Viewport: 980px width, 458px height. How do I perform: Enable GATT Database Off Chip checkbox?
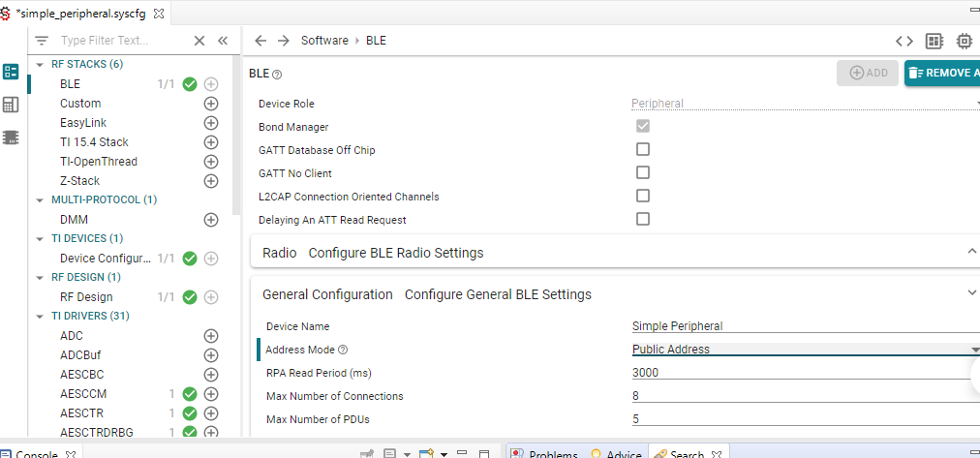click(x=643, y=150)
